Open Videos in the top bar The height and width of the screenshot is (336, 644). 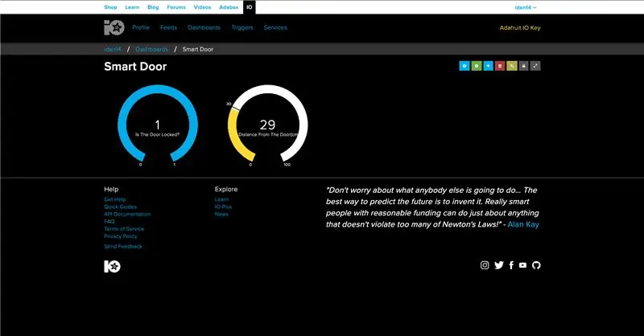[x=202, y=7]
